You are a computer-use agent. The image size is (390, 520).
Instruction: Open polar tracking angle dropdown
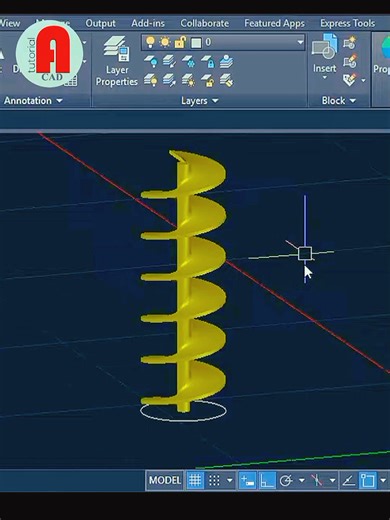[302, 480]
